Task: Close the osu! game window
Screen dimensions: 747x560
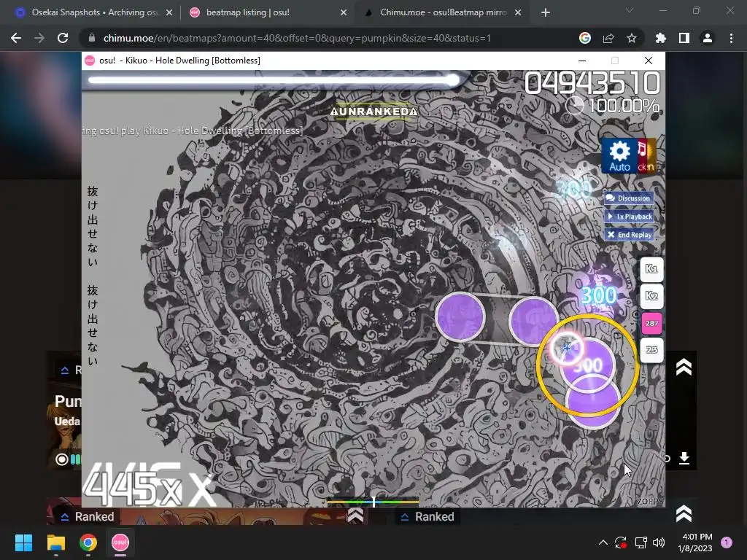Action: coord(649,61)
